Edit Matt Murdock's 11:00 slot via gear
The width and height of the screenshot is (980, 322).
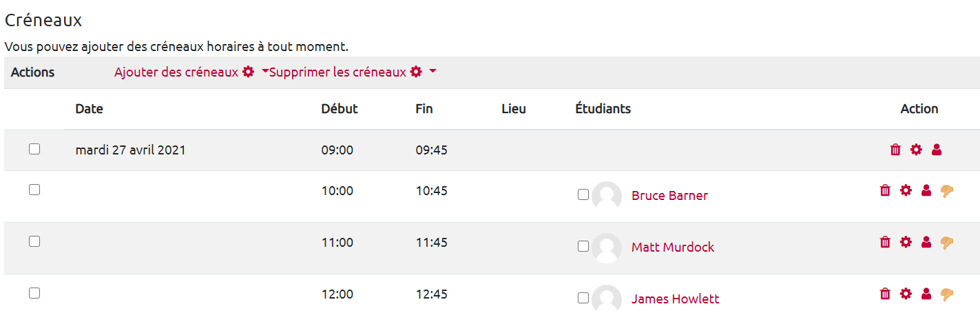(906, 242)
